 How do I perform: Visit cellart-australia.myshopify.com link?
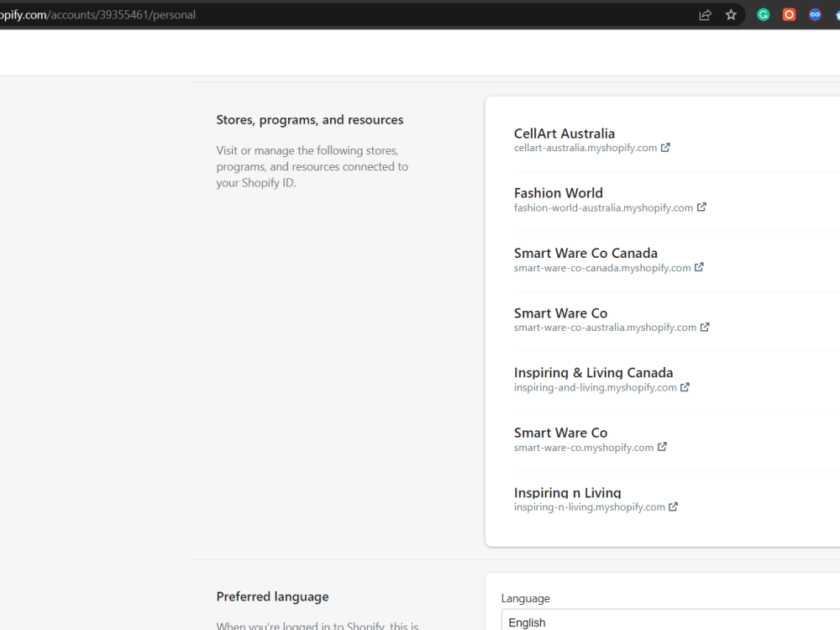click(x=585, y=148)
